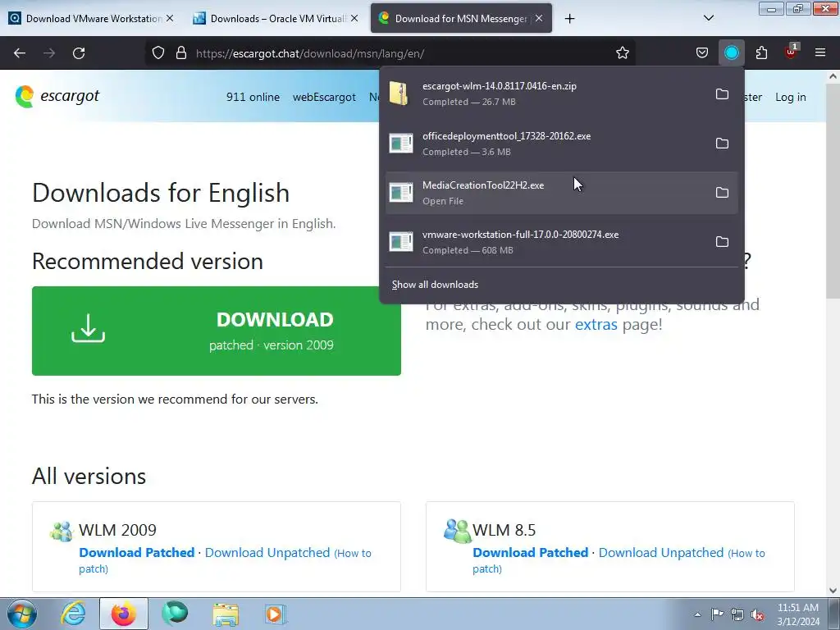
Task: Open the Extensions puzzle icon
Action: [x=761, y=52]
